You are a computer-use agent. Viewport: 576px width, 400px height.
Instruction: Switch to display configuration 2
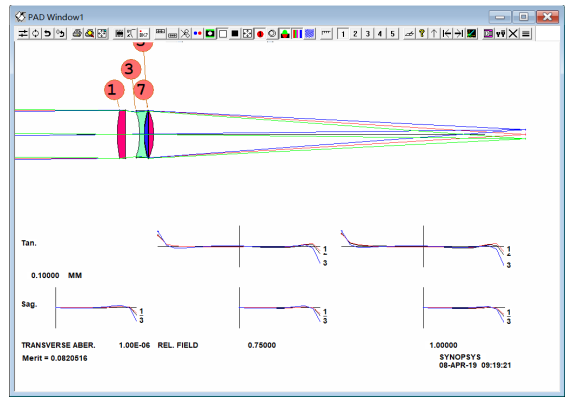(355, 34)
